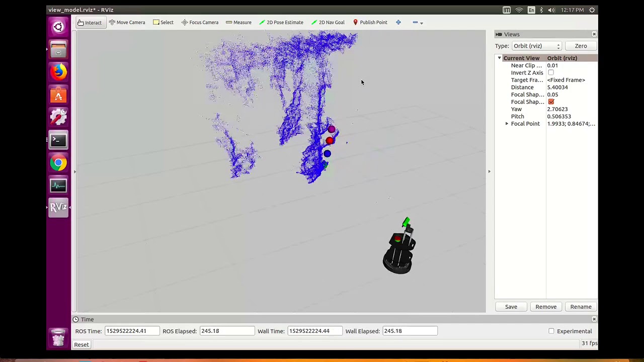Open the clock showing 12:17 PM
Screen dimensions: 644x362
[x=572, y=10]
